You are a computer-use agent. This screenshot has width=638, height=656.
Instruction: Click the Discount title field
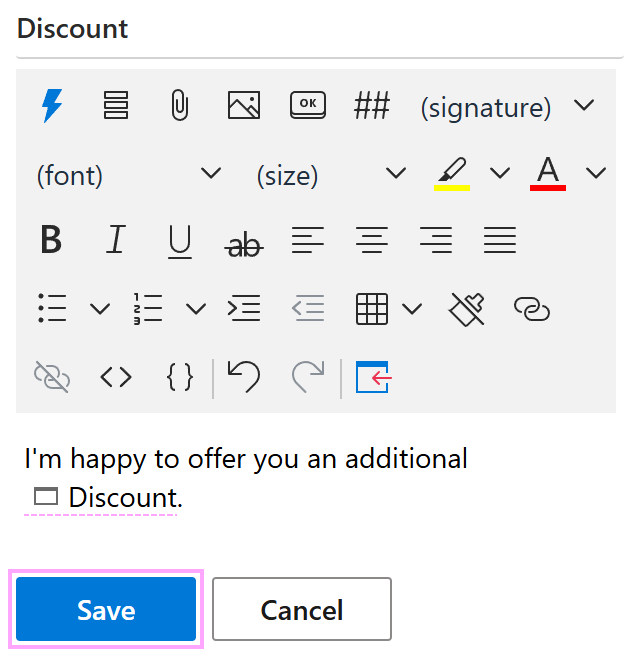tap(318, 29)
